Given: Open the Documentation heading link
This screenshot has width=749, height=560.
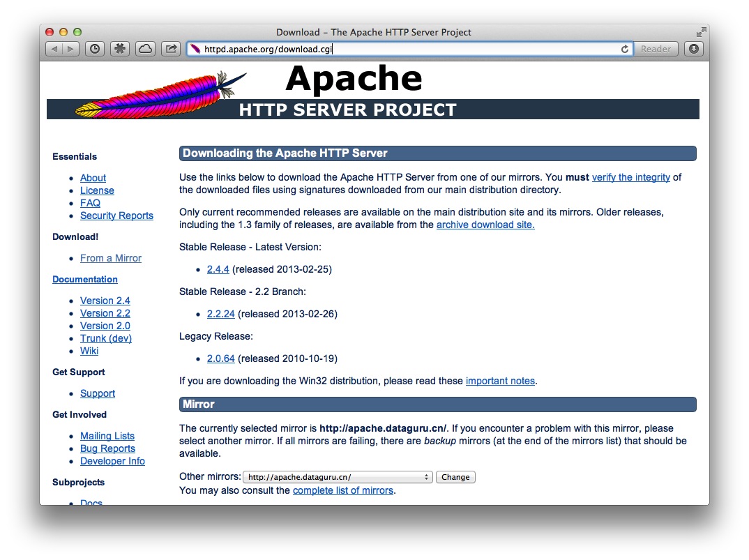Looking at the screenshot, I should 85,279.
